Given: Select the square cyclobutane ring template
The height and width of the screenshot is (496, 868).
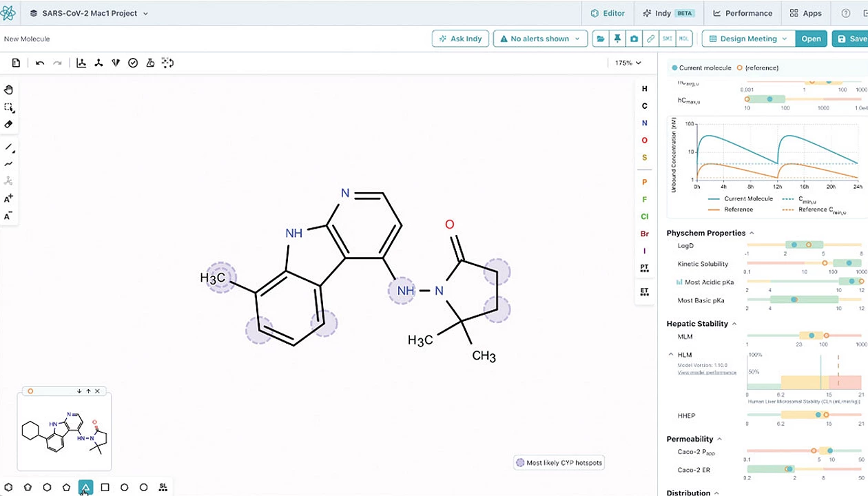Looking at the screenshot, I should coord(105,487).
